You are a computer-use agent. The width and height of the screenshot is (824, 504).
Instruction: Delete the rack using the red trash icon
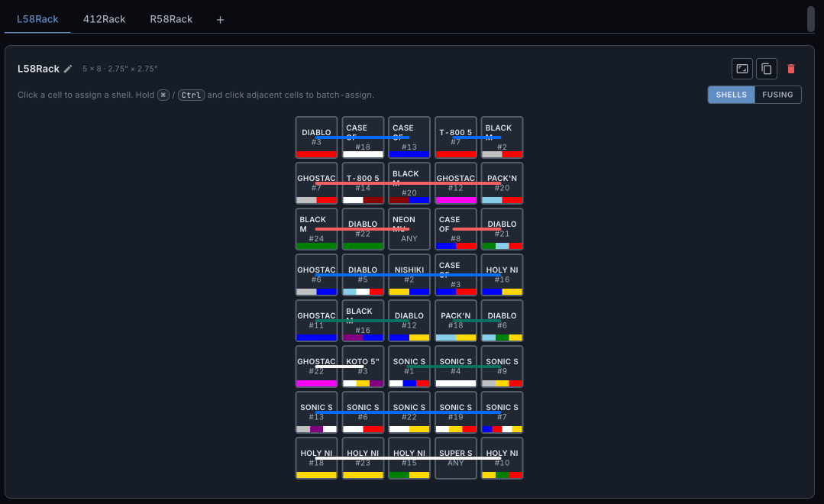[x=791, y=69]
